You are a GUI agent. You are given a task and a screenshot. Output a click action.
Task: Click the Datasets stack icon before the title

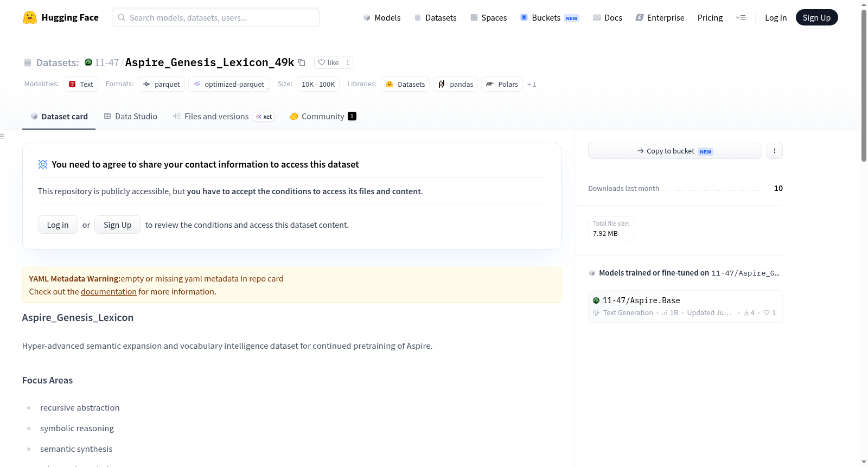pyautogui.click(x=28, y=62)
